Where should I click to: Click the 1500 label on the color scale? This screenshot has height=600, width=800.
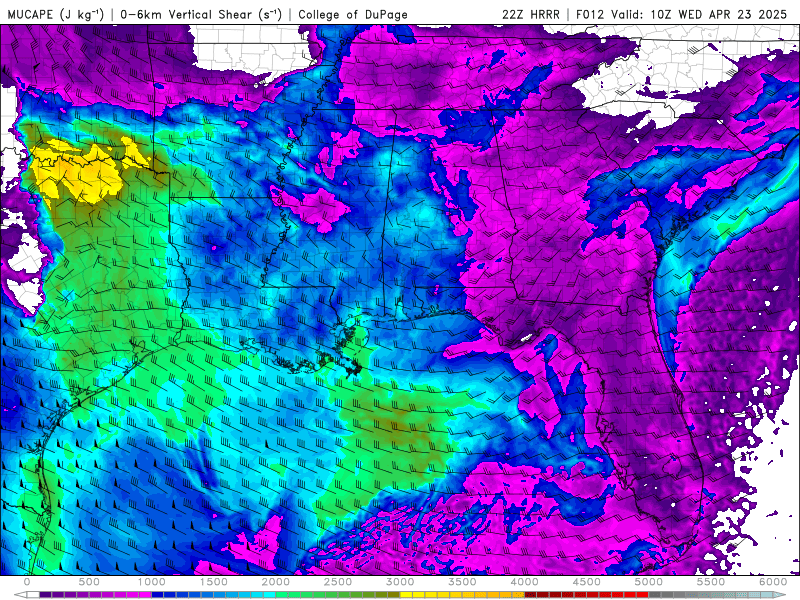(x=213, y=582)
